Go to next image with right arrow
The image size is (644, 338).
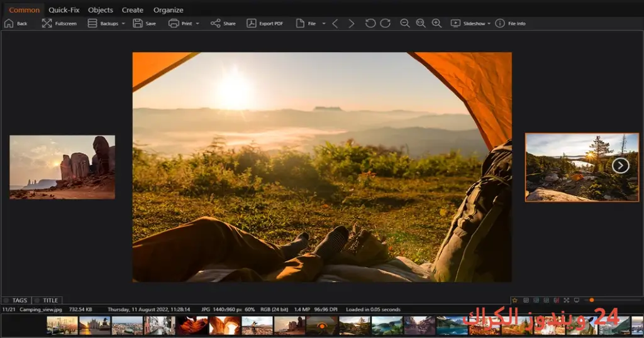(x=351, y=23)
